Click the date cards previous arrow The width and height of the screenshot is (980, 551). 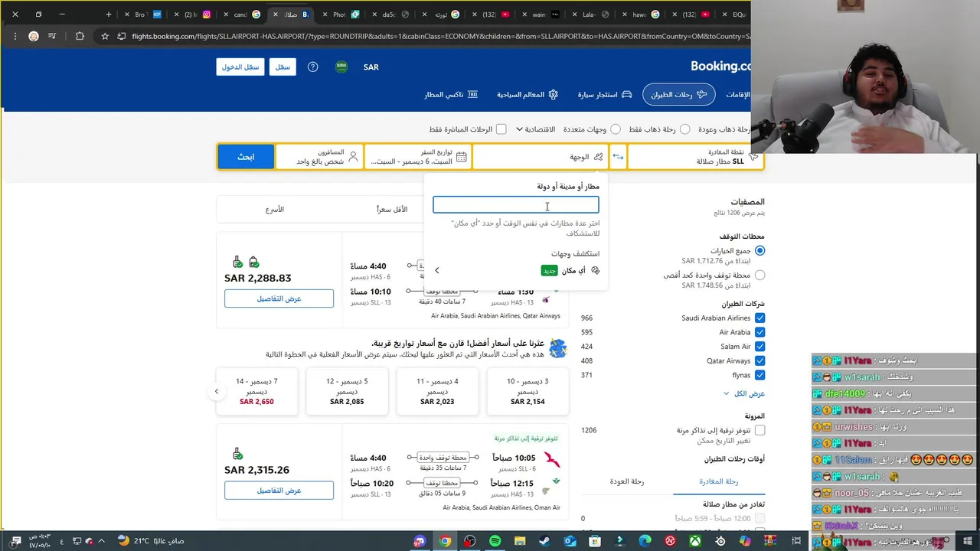coord(216,391)
